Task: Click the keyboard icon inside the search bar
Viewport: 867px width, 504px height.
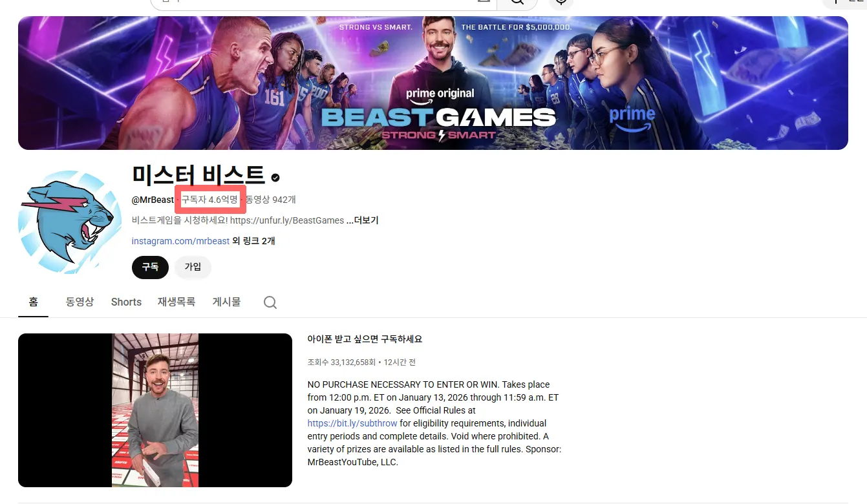Action: point(483,2)
